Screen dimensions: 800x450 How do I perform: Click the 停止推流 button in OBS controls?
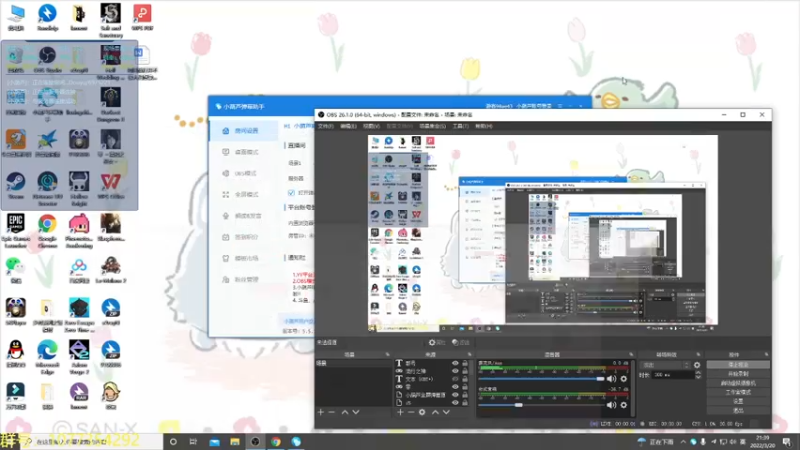[738, 365]
